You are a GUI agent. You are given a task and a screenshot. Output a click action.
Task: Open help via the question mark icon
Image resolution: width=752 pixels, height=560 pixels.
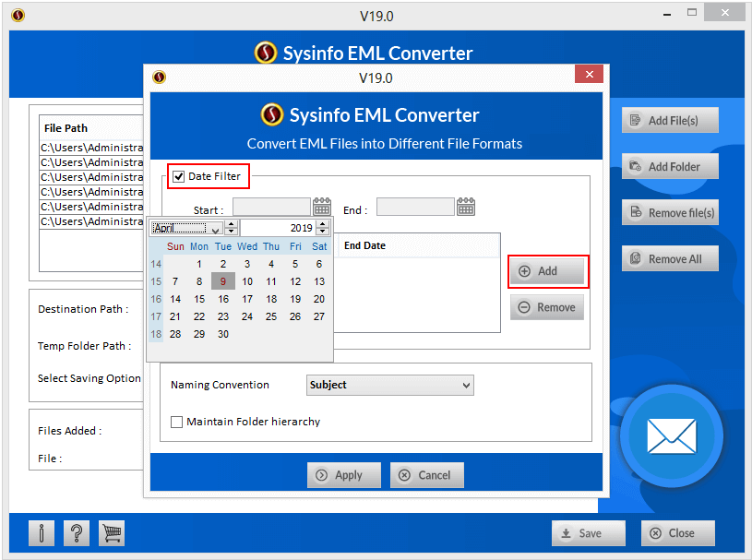[x=77, y=533]
